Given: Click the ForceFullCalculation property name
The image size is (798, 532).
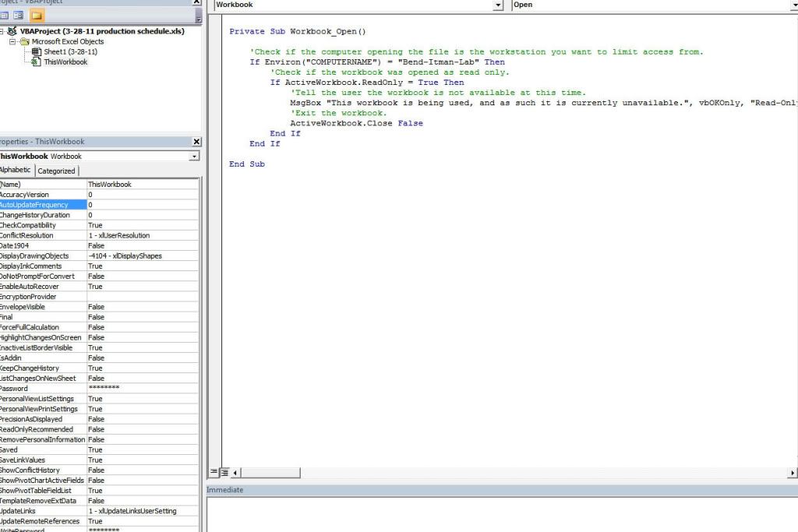Looking at the screenshot, I should click(x=30, y=327).
